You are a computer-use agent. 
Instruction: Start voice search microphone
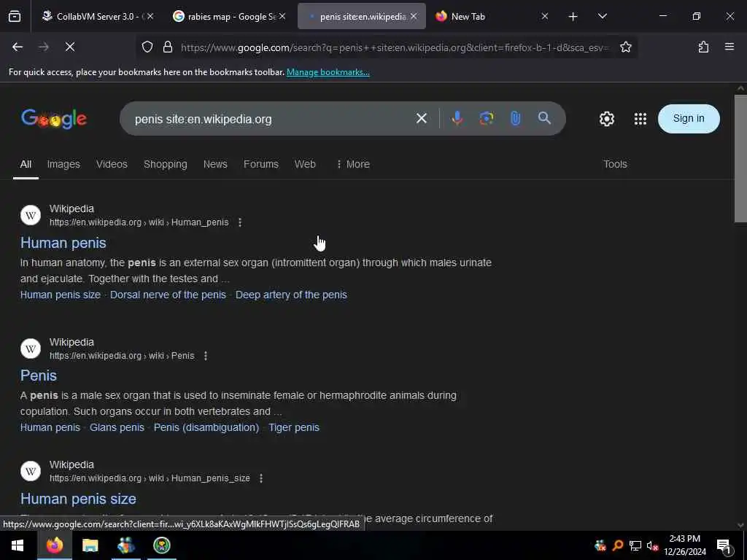457,118
